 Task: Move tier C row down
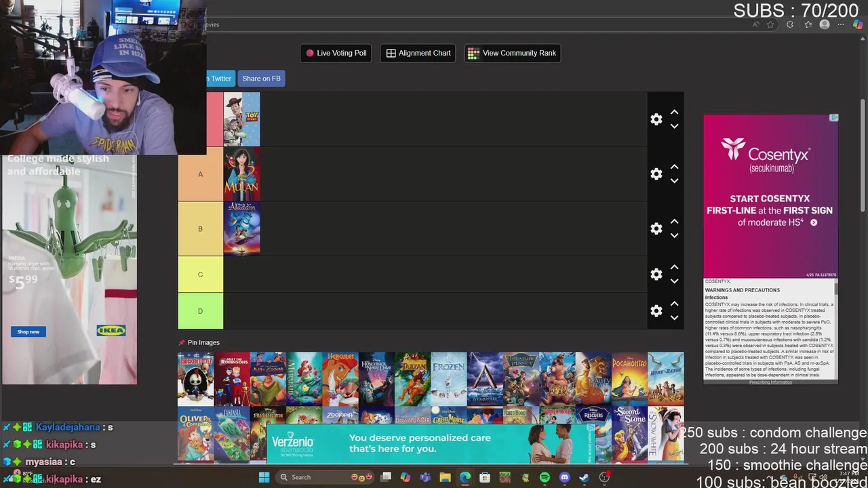pos(674,281)
